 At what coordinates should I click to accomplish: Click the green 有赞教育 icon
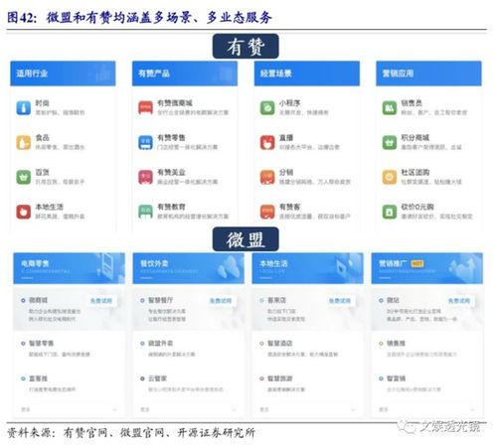[x=145, y=212]
